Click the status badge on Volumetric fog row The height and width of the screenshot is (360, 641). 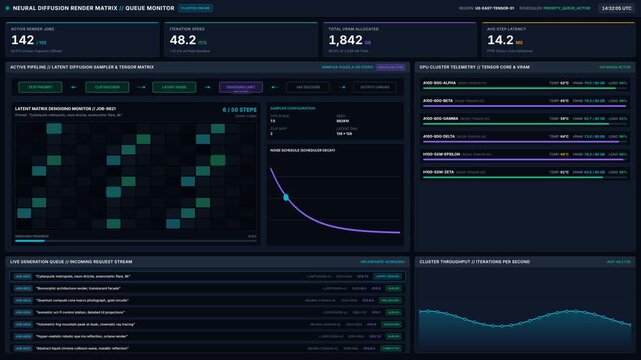(391, 324)
